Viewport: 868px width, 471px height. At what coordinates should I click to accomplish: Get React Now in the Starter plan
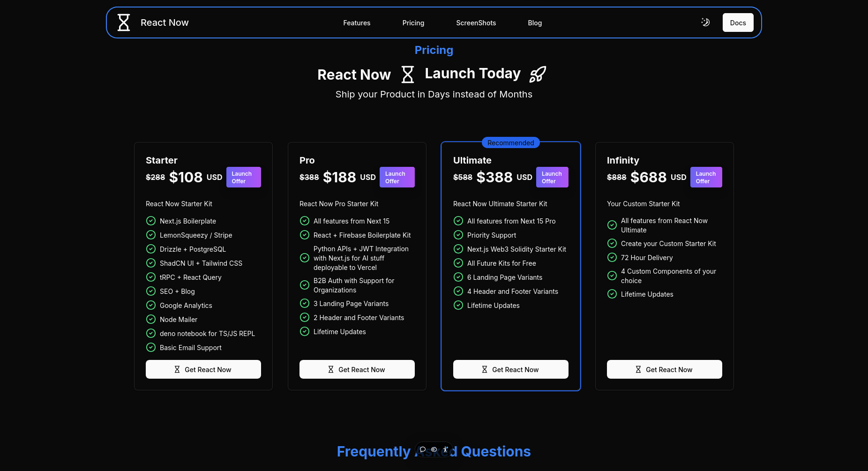click(203, 369)
